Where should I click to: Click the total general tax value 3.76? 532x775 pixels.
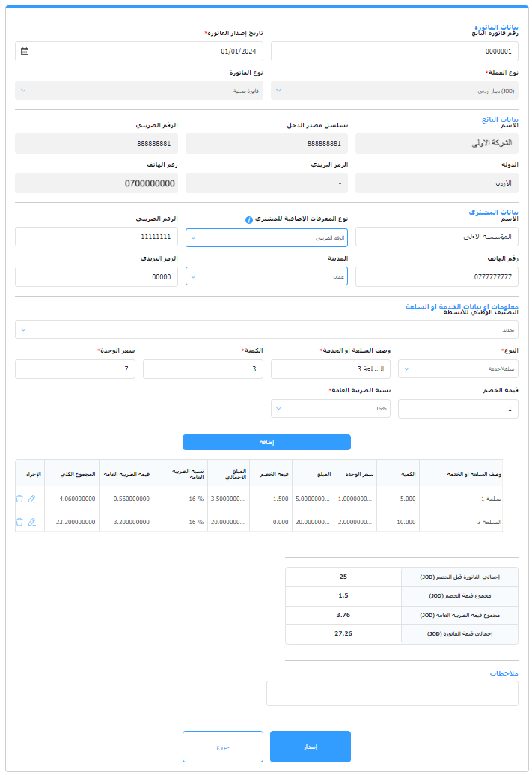(343, 615)
